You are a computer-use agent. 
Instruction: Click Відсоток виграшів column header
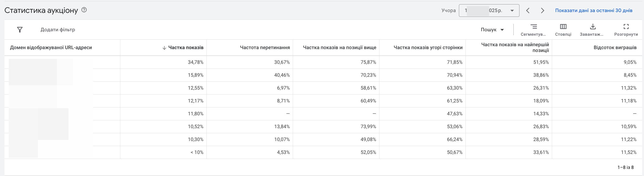point(615,48)
